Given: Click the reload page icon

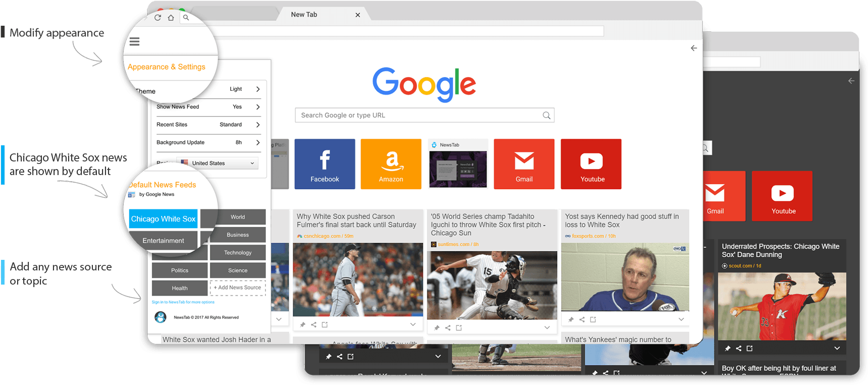Looking at the screenshot, I should [158, 18].
